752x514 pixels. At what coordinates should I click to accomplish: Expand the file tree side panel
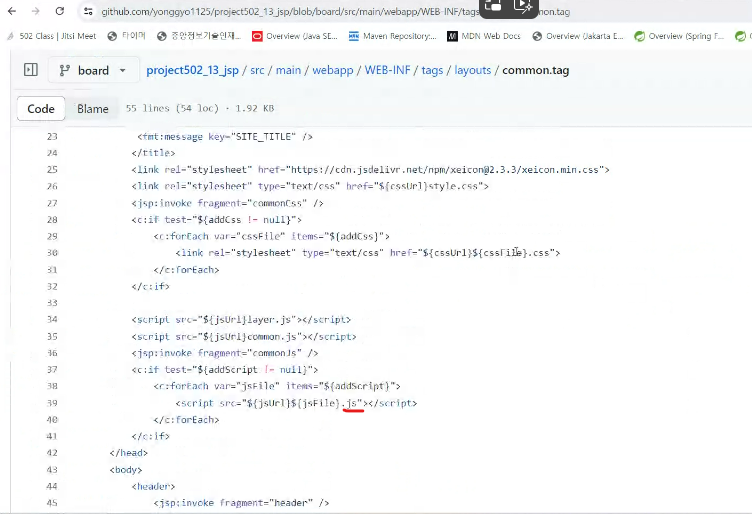pos(31,70)
